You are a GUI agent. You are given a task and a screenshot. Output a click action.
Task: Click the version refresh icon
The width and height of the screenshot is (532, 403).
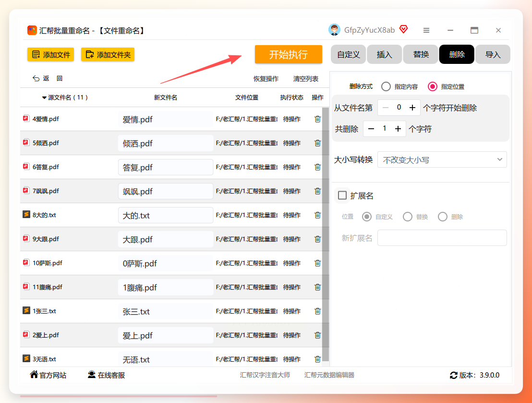point(454,375)
